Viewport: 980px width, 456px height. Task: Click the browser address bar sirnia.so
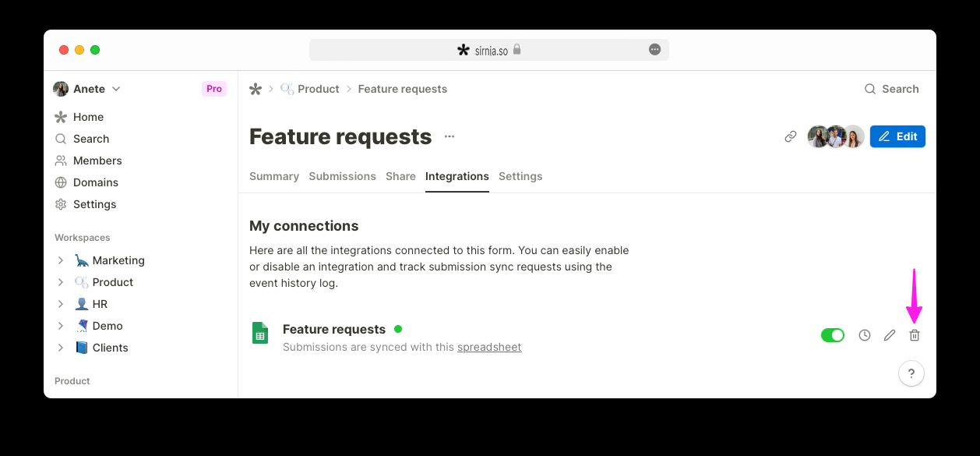click(489, 50)
